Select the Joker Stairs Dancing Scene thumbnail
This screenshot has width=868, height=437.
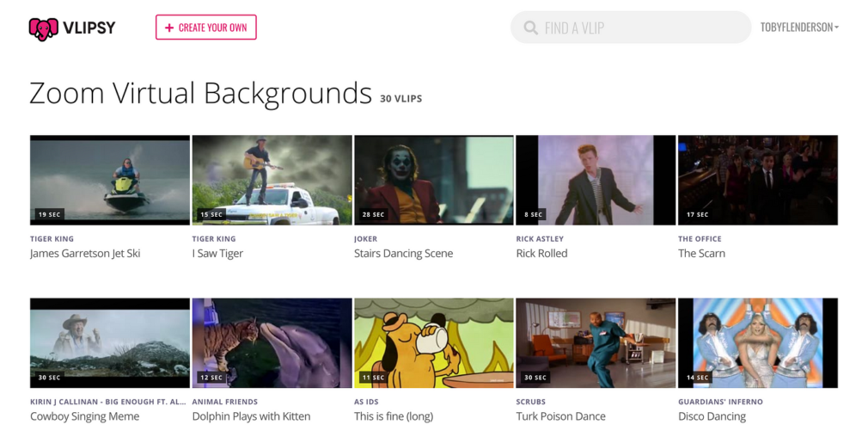pyautogui.click(x=434, y=180)
